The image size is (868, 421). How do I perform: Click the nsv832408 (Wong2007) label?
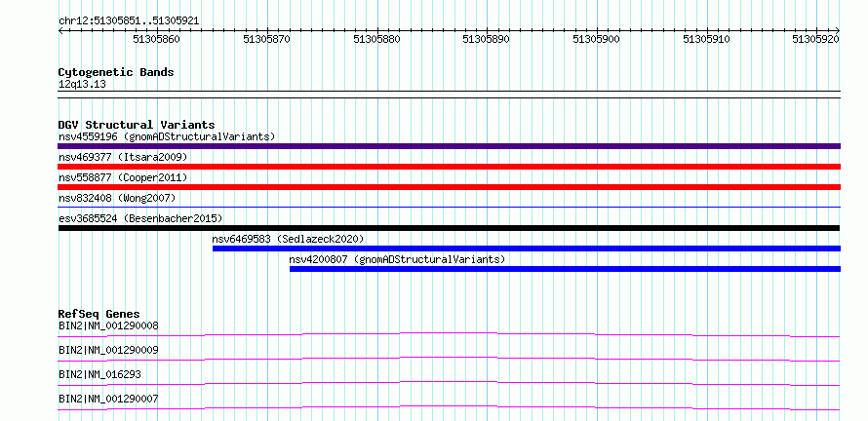[x=117, y=198]
